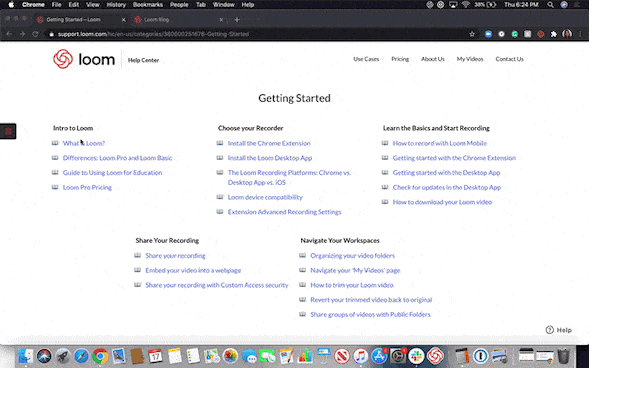The width and height of the screenshot is (640, 400).
Task: Open Launchpad in the dock
Action: [63, 356]
